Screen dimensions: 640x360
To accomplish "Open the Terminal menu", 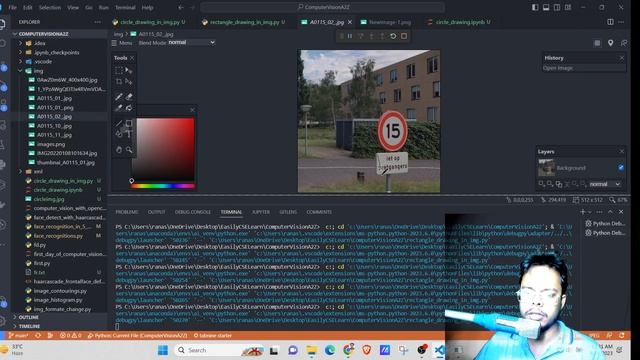I will [x=125, y=7].
